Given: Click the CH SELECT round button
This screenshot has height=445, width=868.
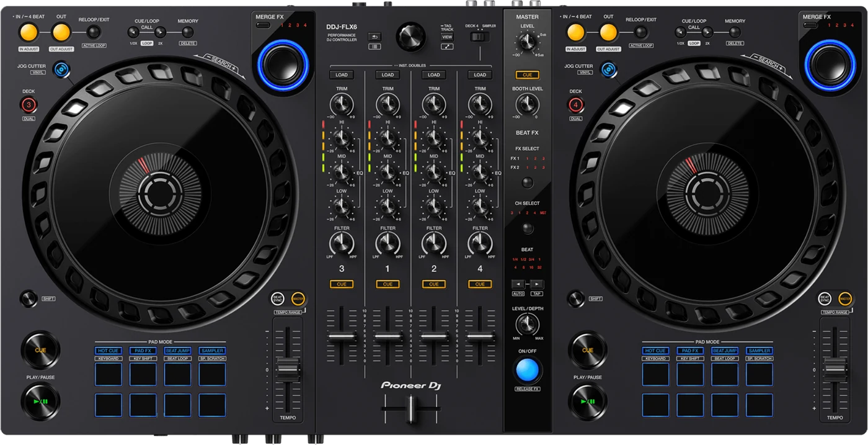Looking at the screenshot, I should [x=528, y=228].
